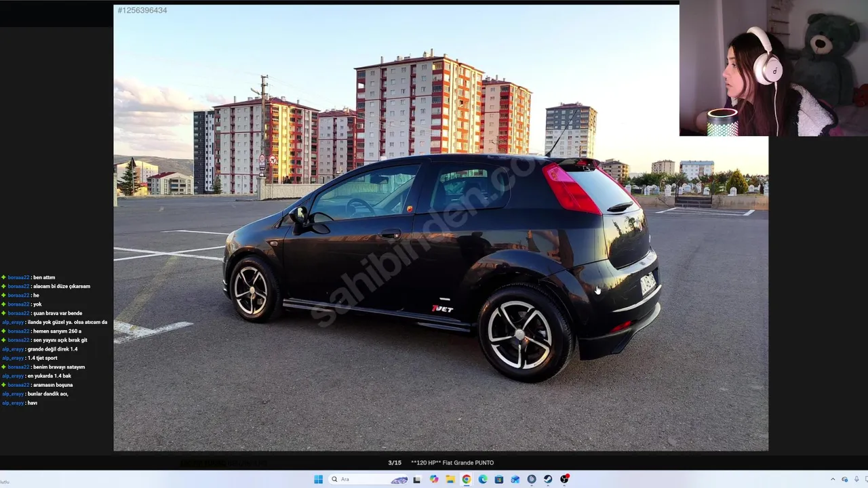The height and width of the screenshot is (488, 868).
Task: Click the chat message "alacam bi düze çıkarsam"
Action: [x=61, y=286]
